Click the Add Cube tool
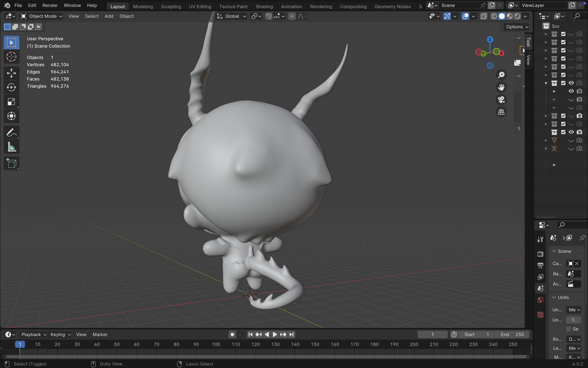 pos(11,163)
